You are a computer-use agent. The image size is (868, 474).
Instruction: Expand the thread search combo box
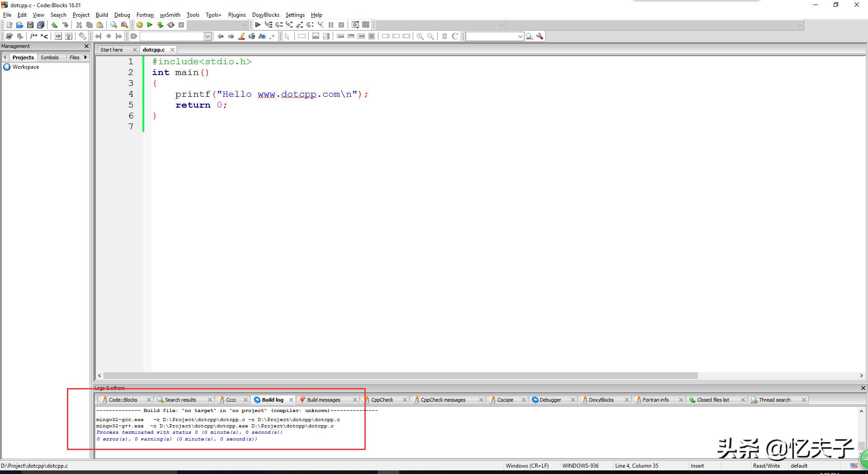coord(520,37)
